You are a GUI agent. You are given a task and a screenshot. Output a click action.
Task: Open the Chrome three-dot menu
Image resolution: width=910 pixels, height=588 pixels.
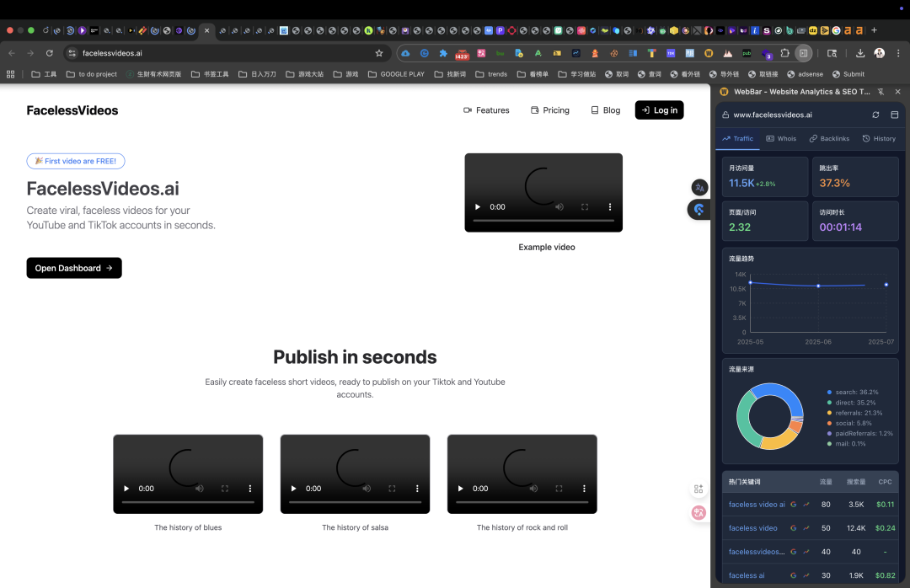(898, 53)
